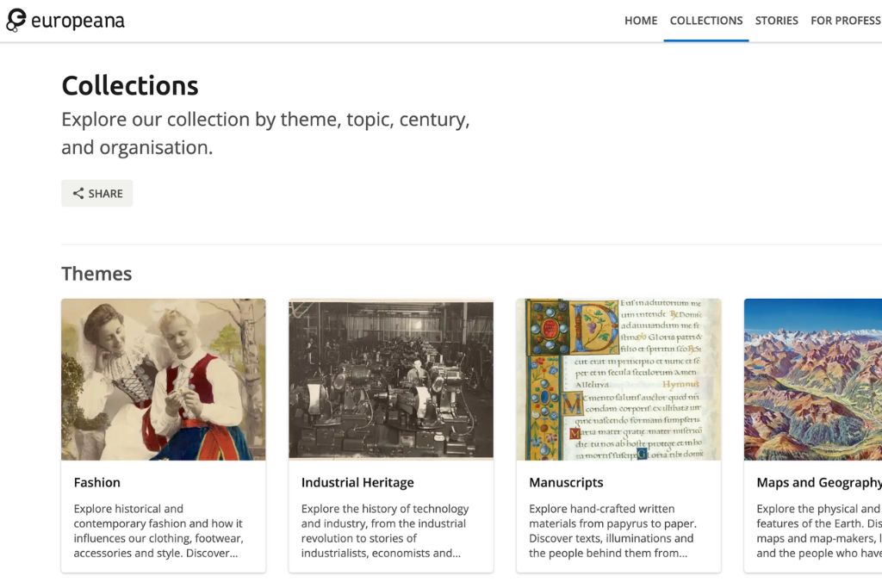Go to the Stories menu item
Image resolution: width=882 pixels, height=588 pixels.
point(777,21)
